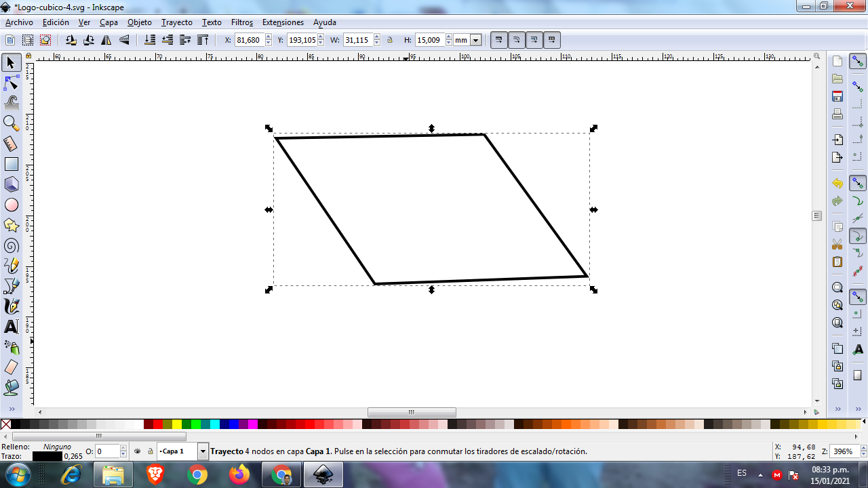Select the Spray tool

(11, 347)
